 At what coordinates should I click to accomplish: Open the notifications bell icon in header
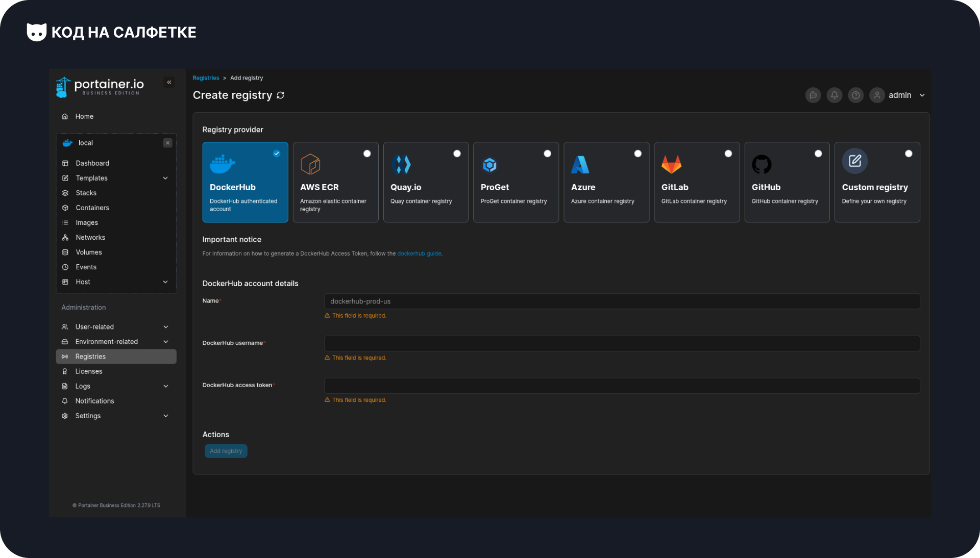tap(835, 95)
